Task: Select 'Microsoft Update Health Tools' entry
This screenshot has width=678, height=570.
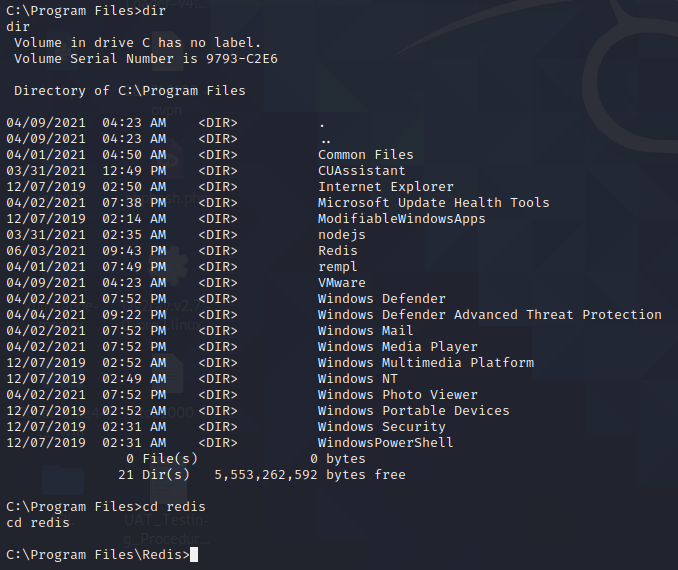Action: click(434, 203)
